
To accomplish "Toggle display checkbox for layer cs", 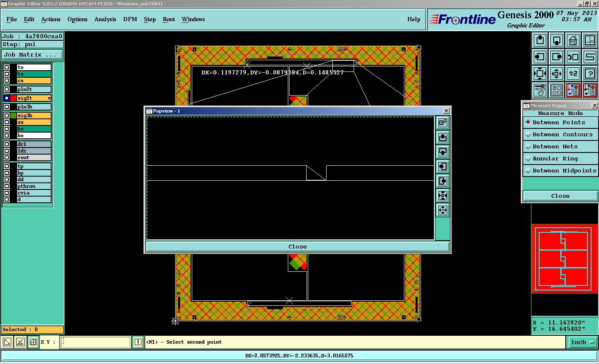I will click(x=7, y=81).
